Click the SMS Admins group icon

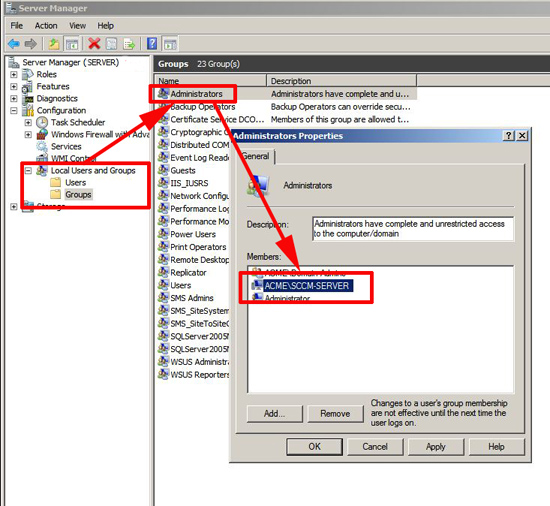point(163,298)
